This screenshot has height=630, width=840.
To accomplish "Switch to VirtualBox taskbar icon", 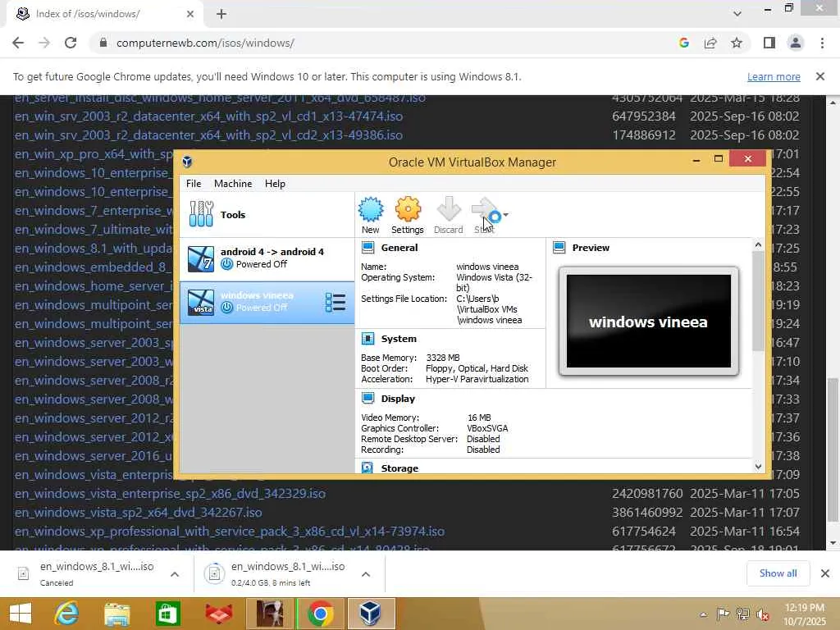I will coord(371,614).
